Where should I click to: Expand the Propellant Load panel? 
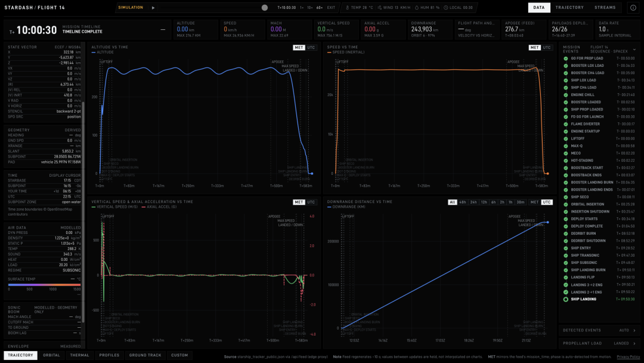(599, 343)
